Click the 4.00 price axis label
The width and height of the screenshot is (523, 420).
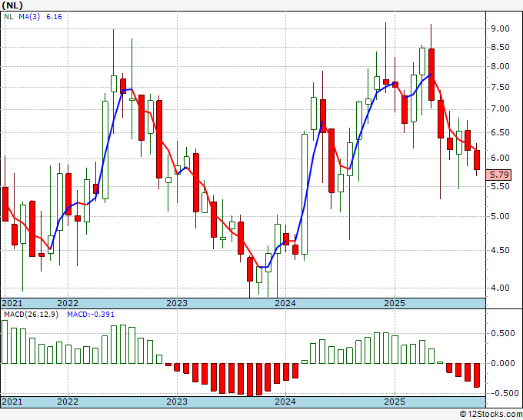pyautogui.click(x=500, y=288)
